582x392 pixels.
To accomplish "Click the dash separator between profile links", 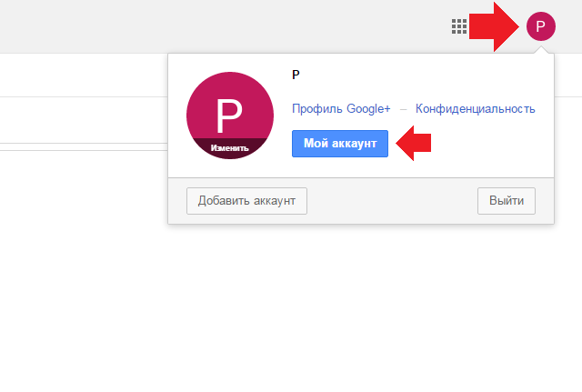I will click(x=403, y=109).
